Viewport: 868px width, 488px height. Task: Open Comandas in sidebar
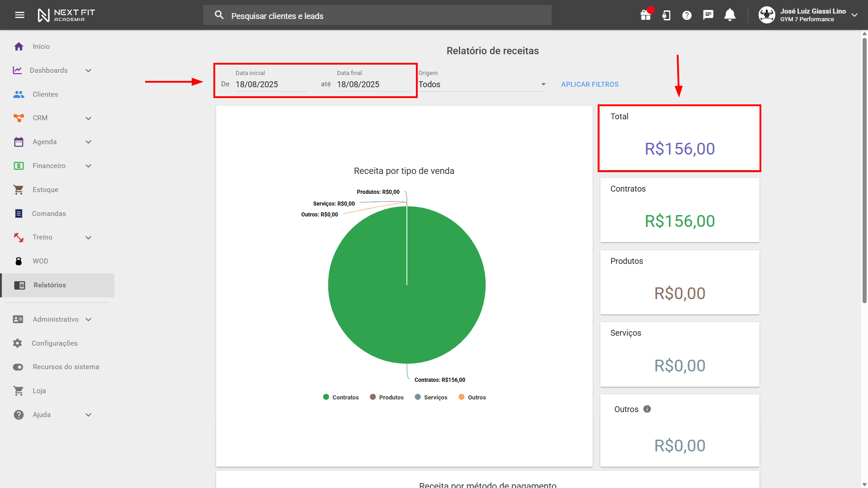click(49, 214)
